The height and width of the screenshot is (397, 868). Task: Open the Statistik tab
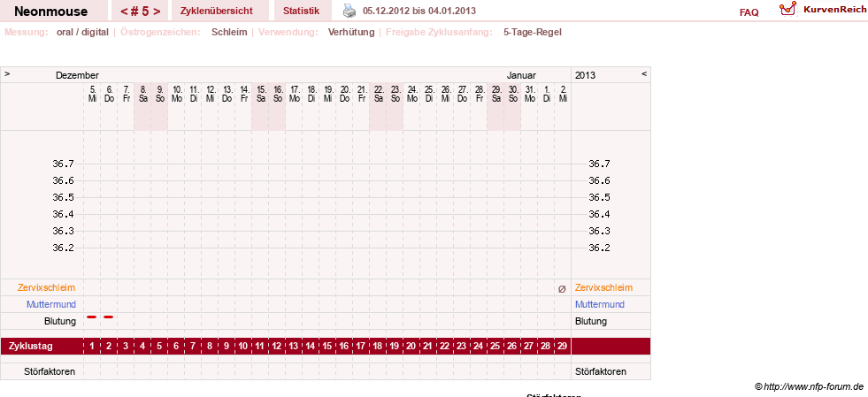coord(301,11)
